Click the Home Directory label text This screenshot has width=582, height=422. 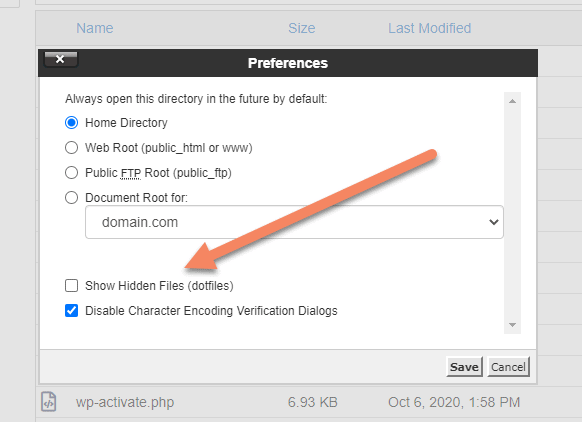[x=126, y=122]
